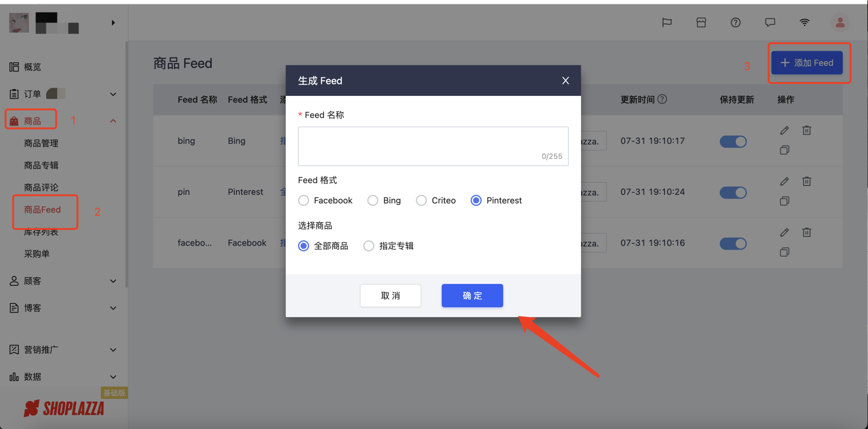The width and height of the screenshot is (868, 429).
Task: Click the flag icon in top bar
Action: coord(667,23)
